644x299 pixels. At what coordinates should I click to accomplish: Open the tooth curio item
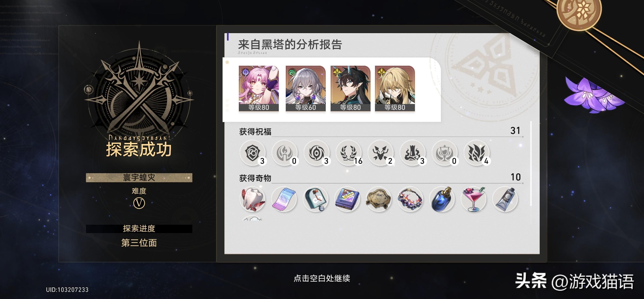click(253, 199)
